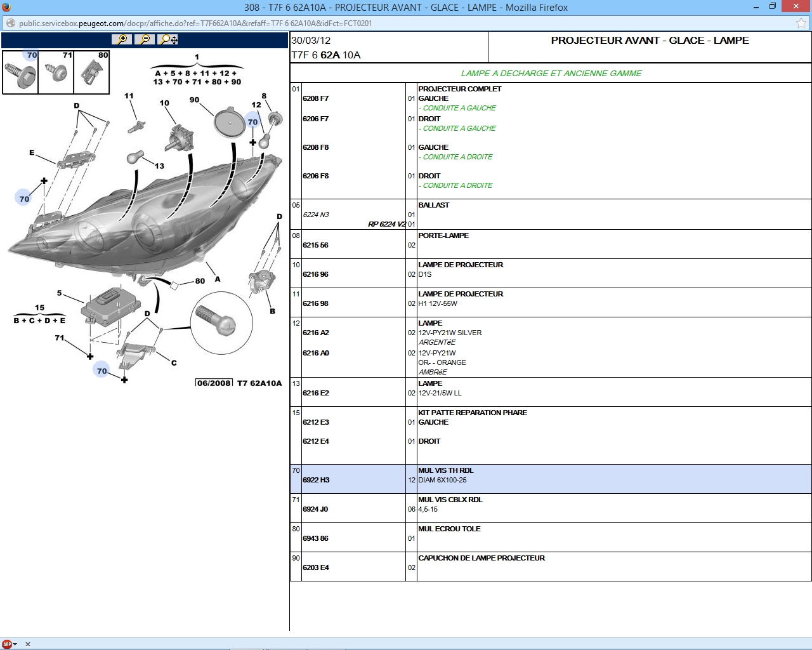The width and height of the screenshot is (812, 650).
Task: Click callout 70 near the ballast bracket
Action: point(101,371)
